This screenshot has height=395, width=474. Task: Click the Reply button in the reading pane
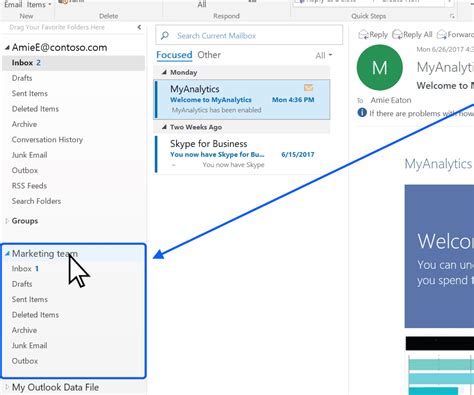click(x=373, y=35)
